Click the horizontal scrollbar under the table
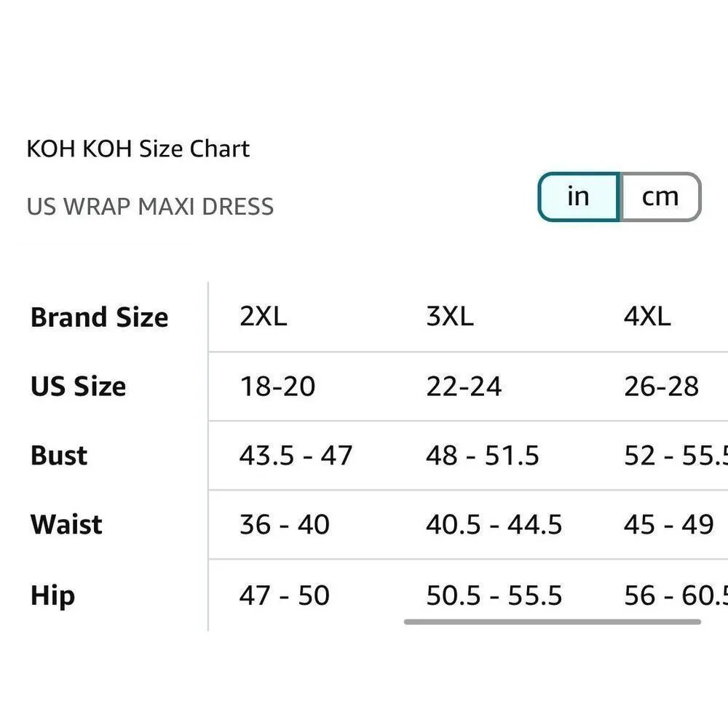 552,622
